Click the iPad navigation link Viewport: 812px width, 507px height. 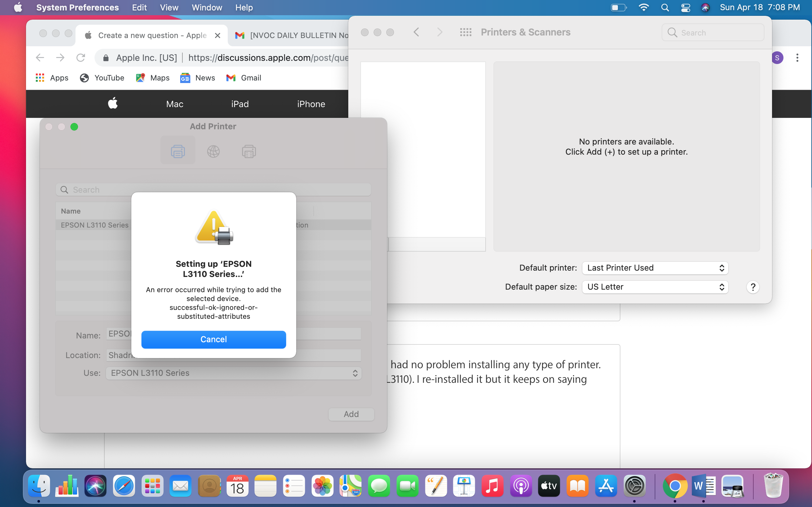coord(239,104)
